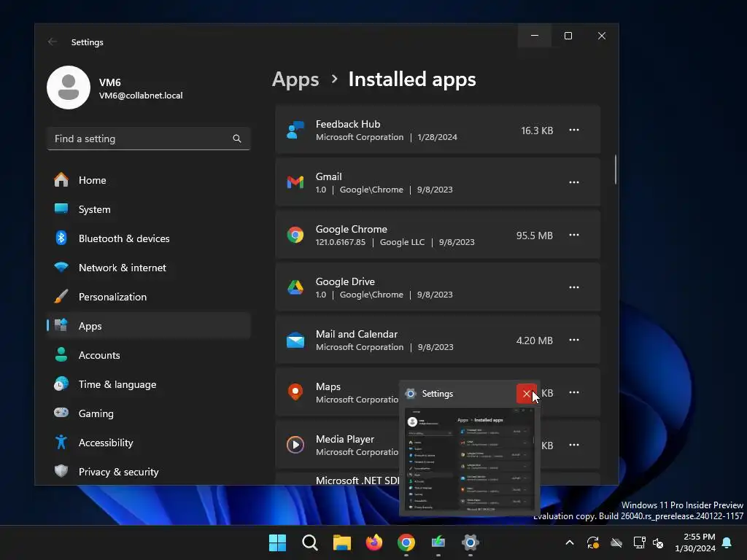Click the Feedback Hub app icon
The width and height of the screenshot is (747, 560).
[x=295, y=130]
